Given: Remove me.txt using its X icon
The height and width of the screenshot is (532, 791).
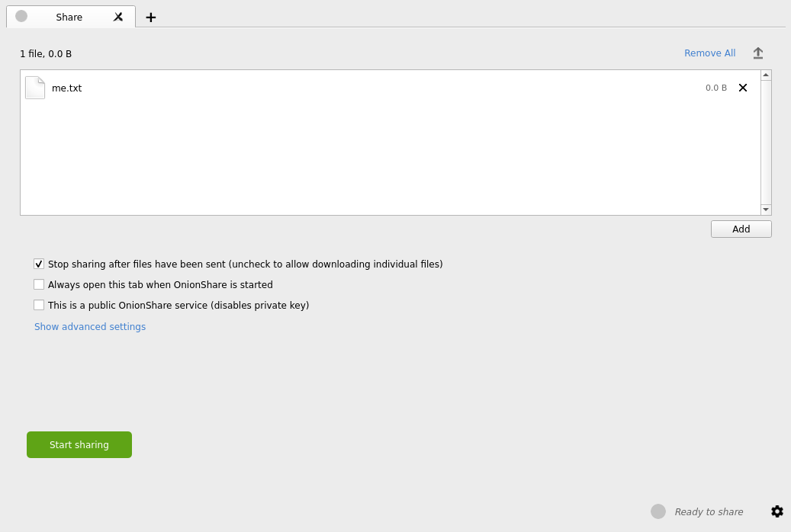Looking at the screenshot, I should pyautogui.click(x=742, y=88).
